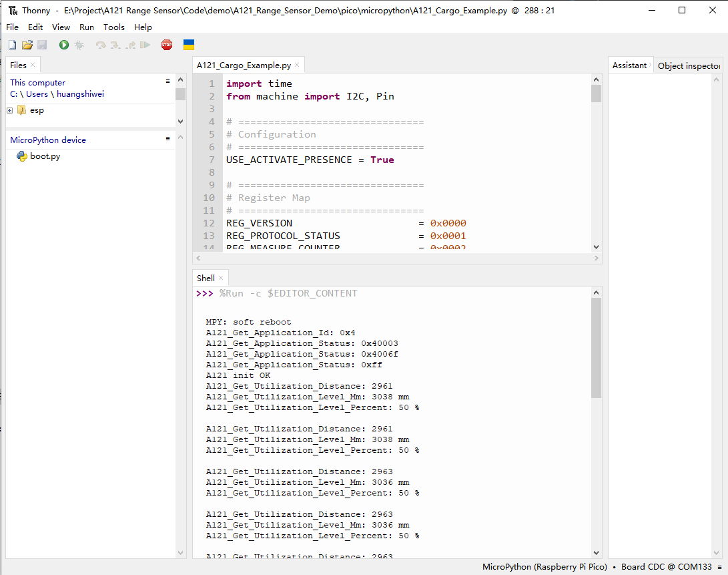
Task: Close the A121_Cargo_Example.py tab
Action: tap(297, 65)
